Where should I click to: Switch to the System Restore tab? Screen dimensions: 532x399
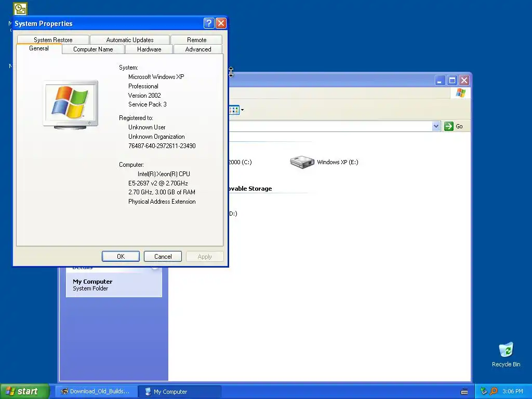(53, 39)
